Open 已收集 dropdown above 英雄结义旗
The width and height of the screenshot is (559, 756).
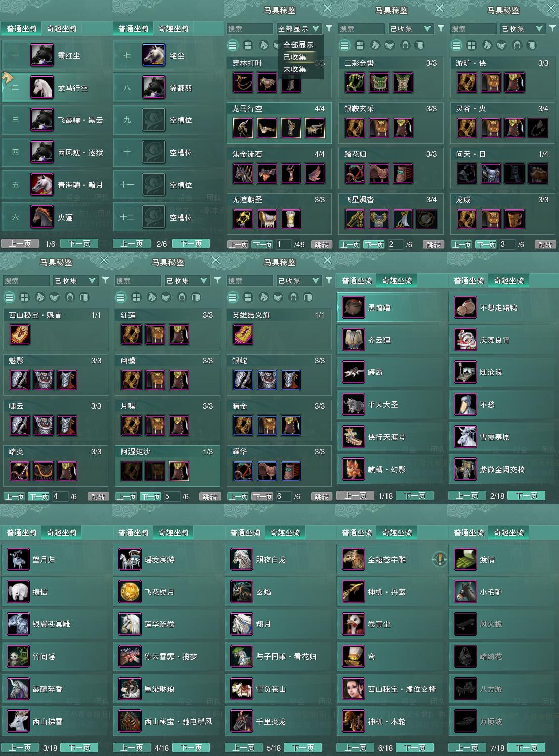click(x=299, y=281)
